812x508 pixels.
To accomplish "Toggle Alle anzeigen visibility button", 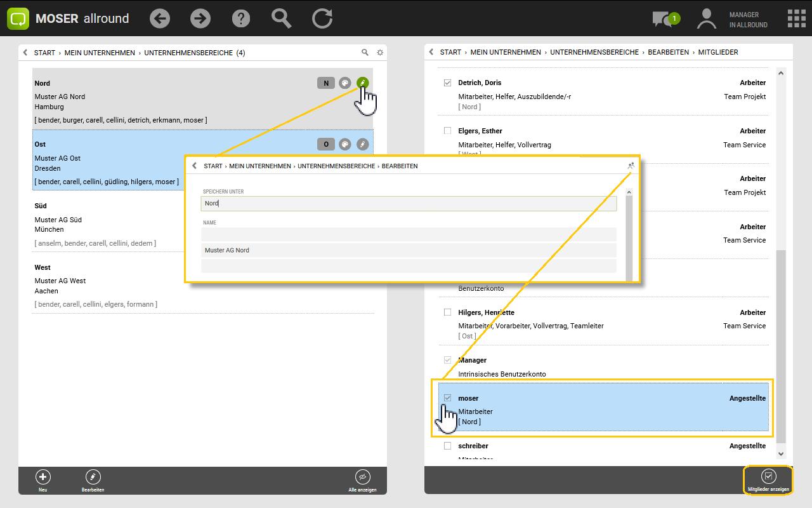I will [x=362, y=481].
